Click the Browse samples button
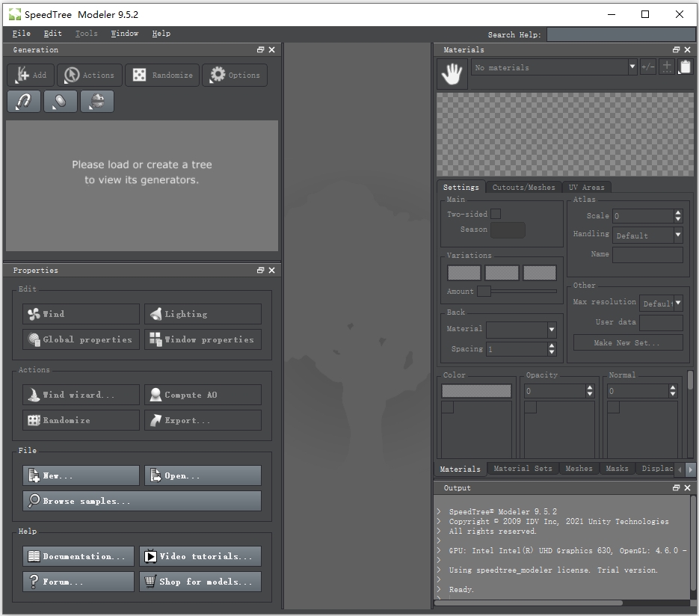This screenshot has width=699, height=616. 142,501
